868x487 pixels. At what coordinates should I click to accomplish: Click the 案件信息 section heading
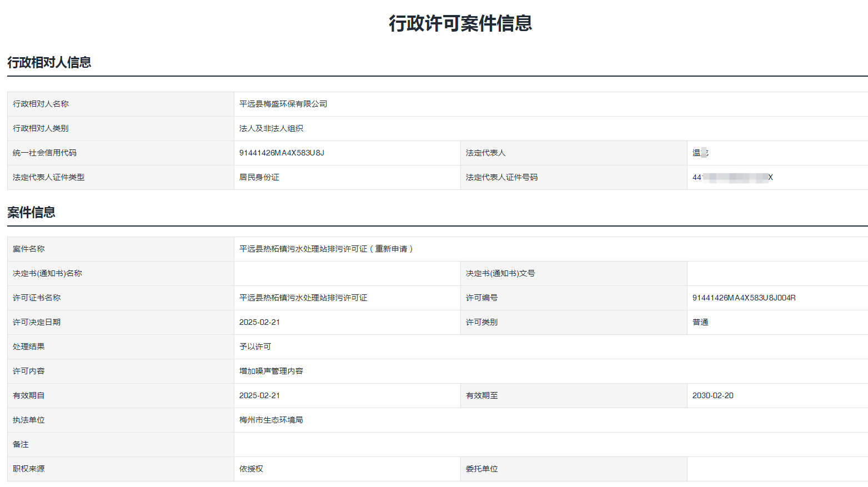[x=31, y=212]
